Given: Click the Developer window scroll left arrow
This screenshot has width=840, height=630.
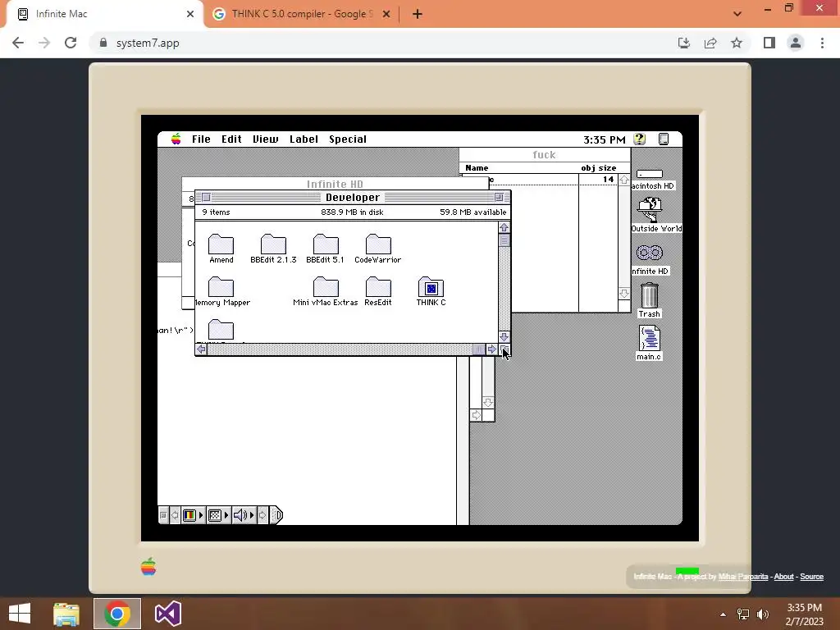Looking at the screenshot, I should (x=201, y=349).
